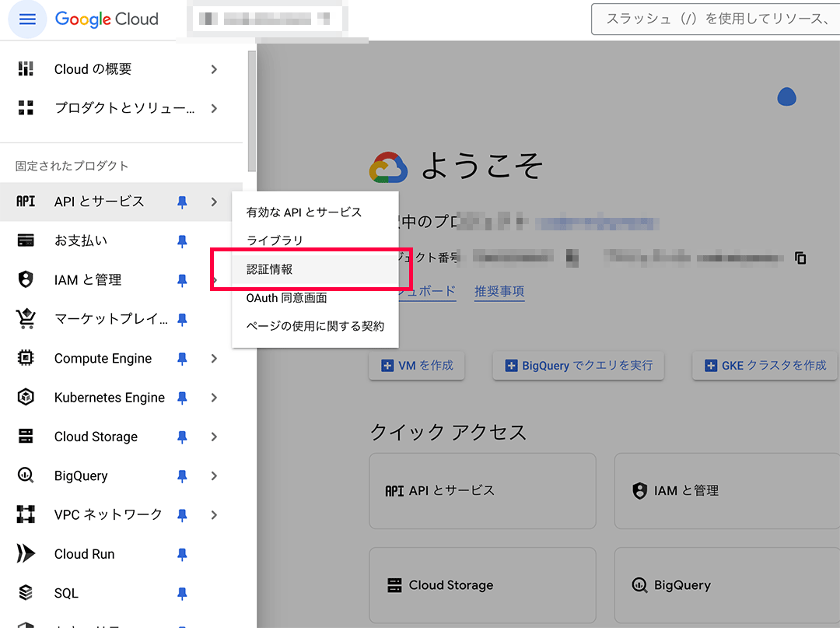Unpin Kubernetes Engine from pinned products
The height and width of the screenshot is (628, 840).
182,398
